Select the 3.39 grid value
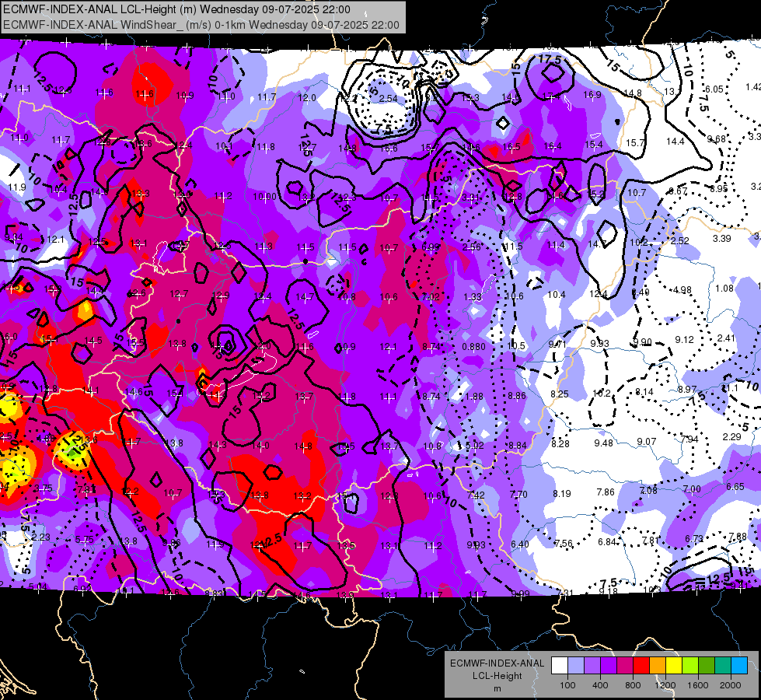761x700 pixels. (721, 239)
